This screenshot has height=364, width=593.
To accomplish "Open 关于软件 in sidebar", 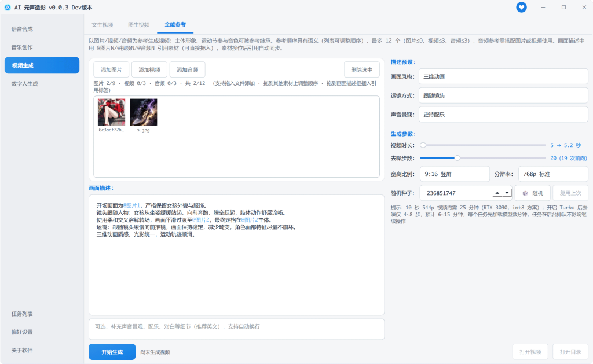I will click(22, 350).
